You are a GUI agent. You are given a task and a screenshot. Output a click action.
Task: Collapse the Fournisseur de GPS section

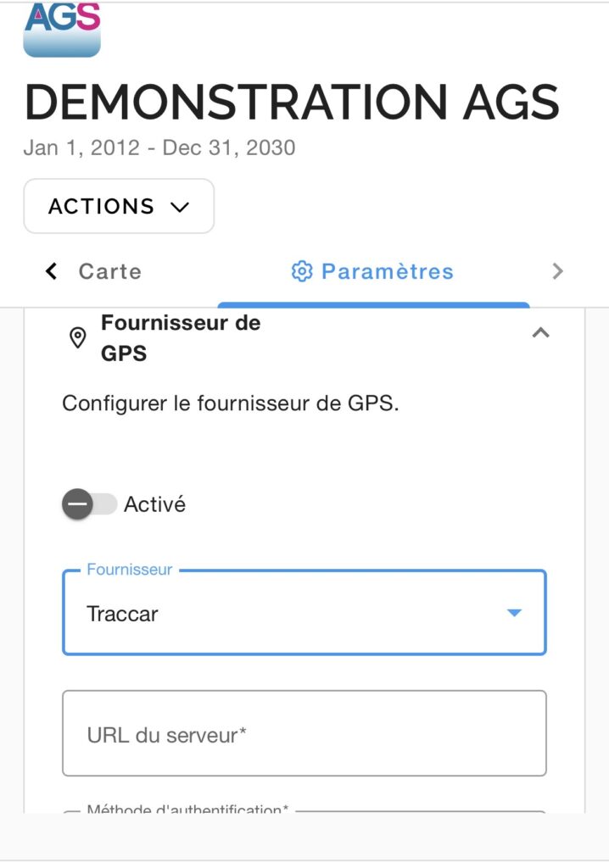pos(540,333)
